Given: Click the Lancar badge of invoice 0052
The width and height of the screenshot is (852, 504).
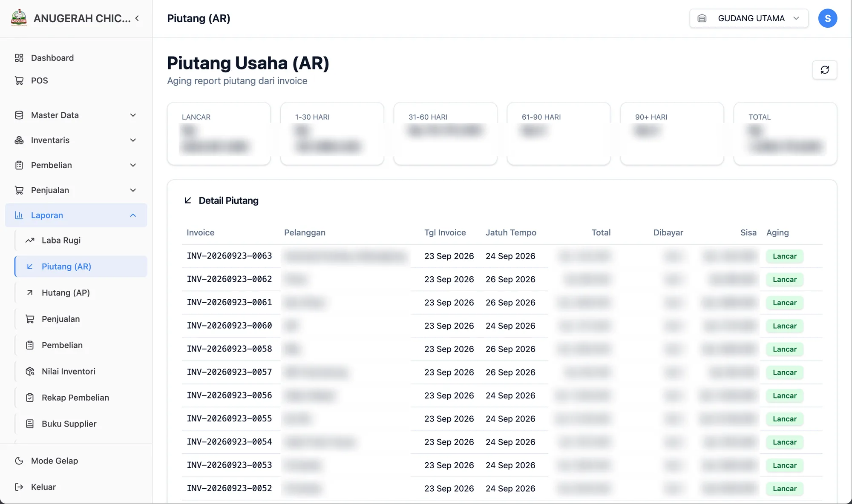Looking at the screenshot, I should [x=785, y=489].
